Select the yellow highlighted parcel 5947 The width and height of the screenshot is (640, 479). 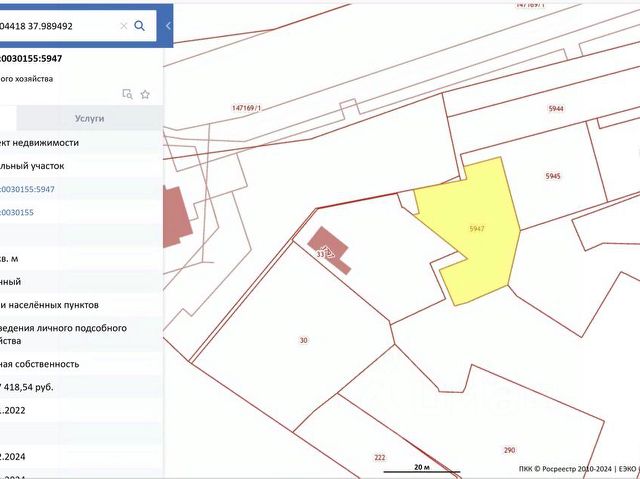tap(477, 228)
